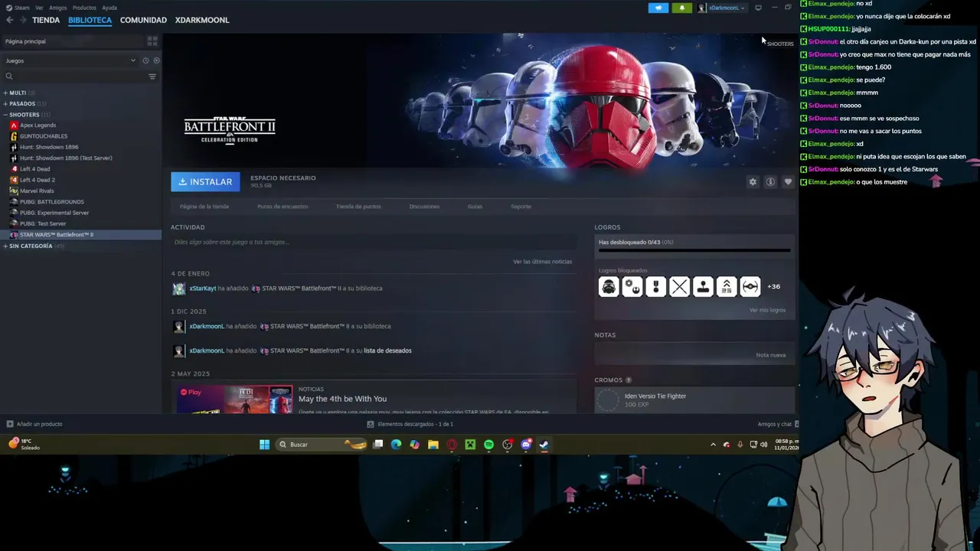Click the activity comment input field
The image size is (980, 551).
[373, 242]
